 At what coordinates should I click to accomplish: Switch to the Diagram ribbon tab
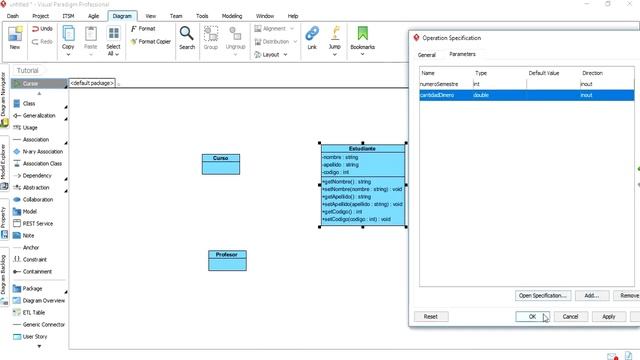122,16
